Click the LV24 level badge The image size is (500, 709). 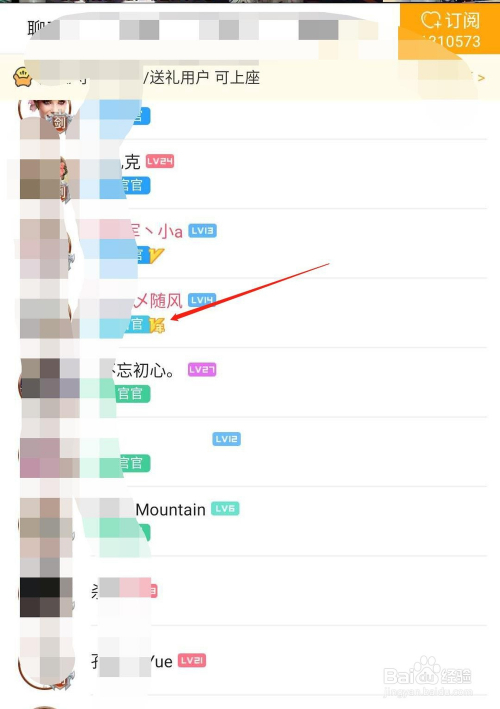click(x=160, y=161)
